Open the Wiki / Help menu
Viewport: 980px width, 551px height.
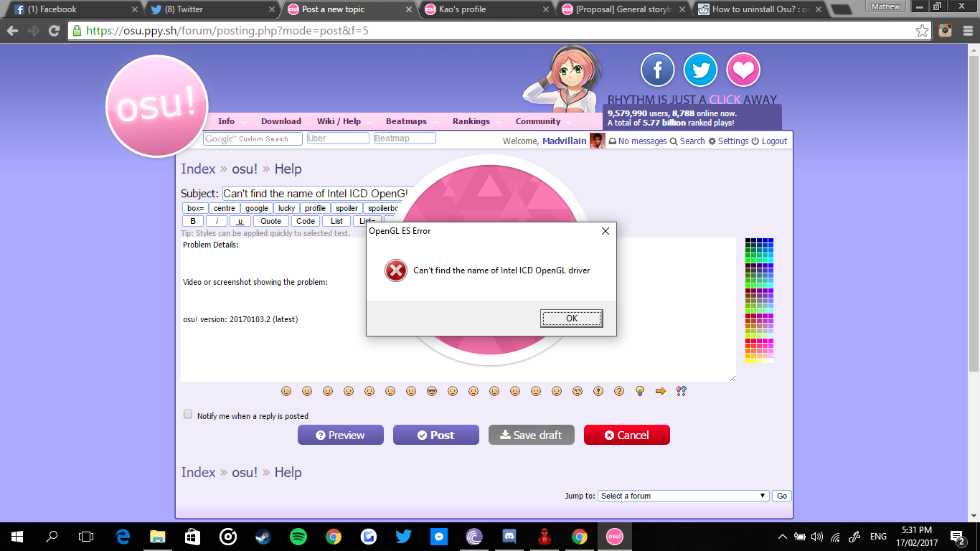339,121
